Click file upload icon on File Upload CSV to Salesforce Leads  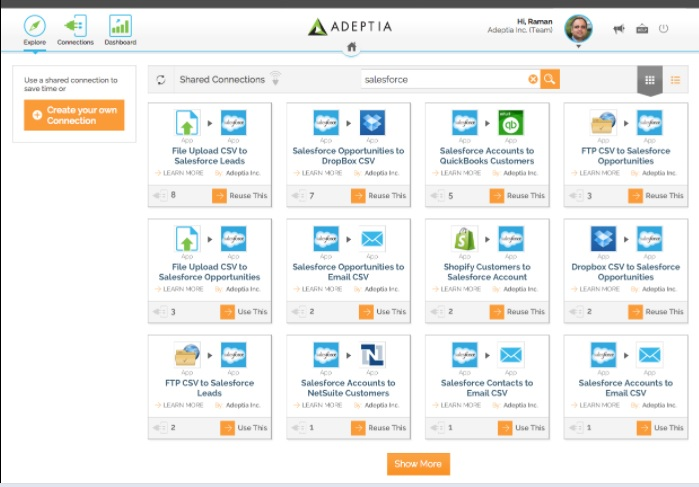tap(187, 122)
